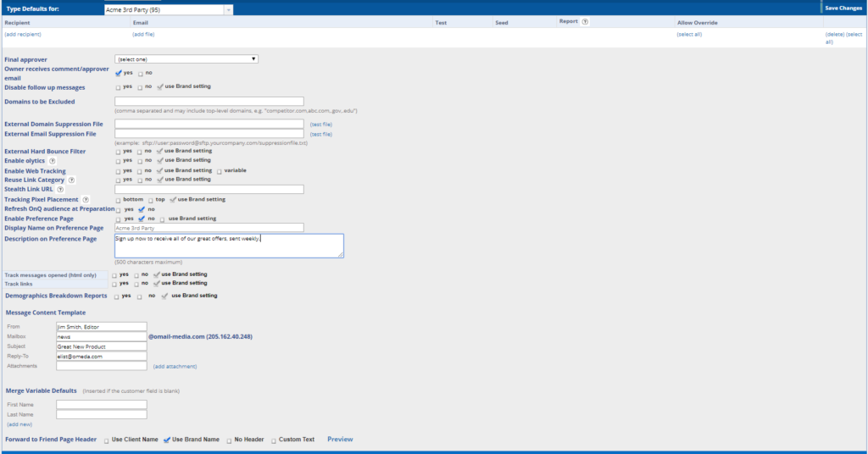Check use Brand setting for Enable Preference Page
Image resolution: width=868 pixels, height=454 pixels.
[162, 219]
